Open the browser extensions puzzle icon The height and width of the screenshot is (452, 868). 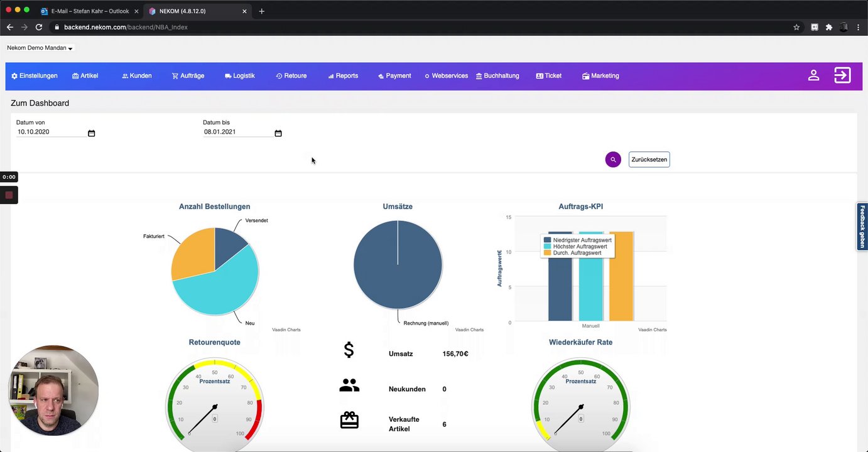[829, 27]
